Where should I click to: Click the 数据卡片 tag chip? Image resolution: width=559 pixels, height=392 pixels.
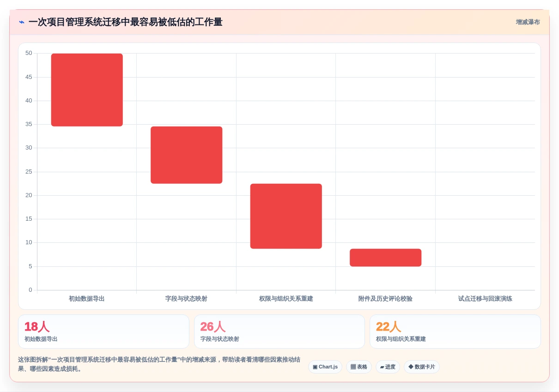click(x=422, y=367)
